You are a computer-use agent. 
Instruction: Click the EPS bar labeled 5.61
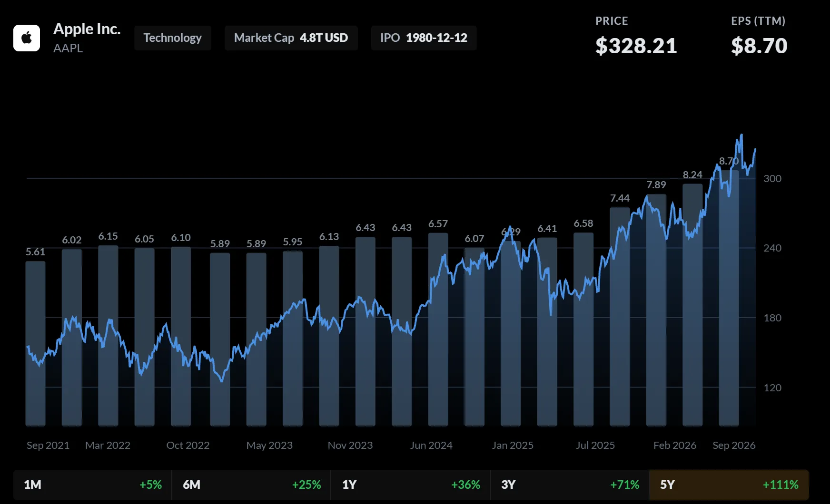(35, 343)
